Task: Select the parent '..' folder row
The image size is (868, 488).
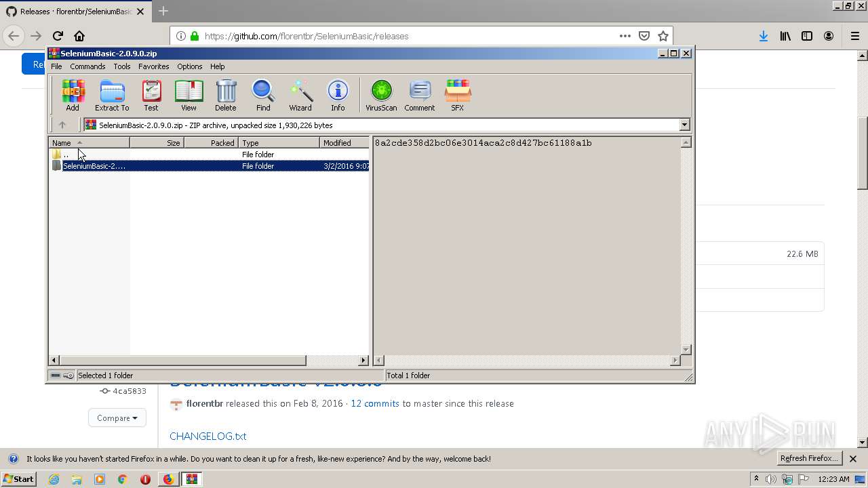Action: (209, 155)
